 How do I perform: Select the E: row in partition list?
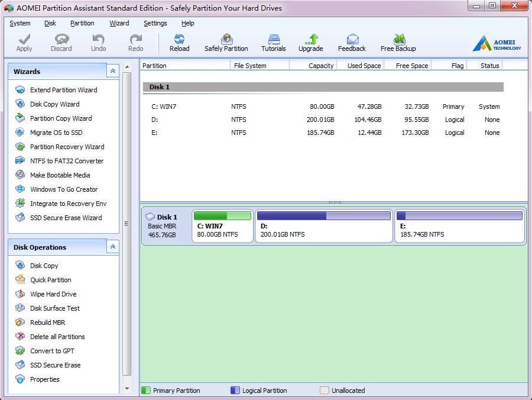[x=323, y=133]
